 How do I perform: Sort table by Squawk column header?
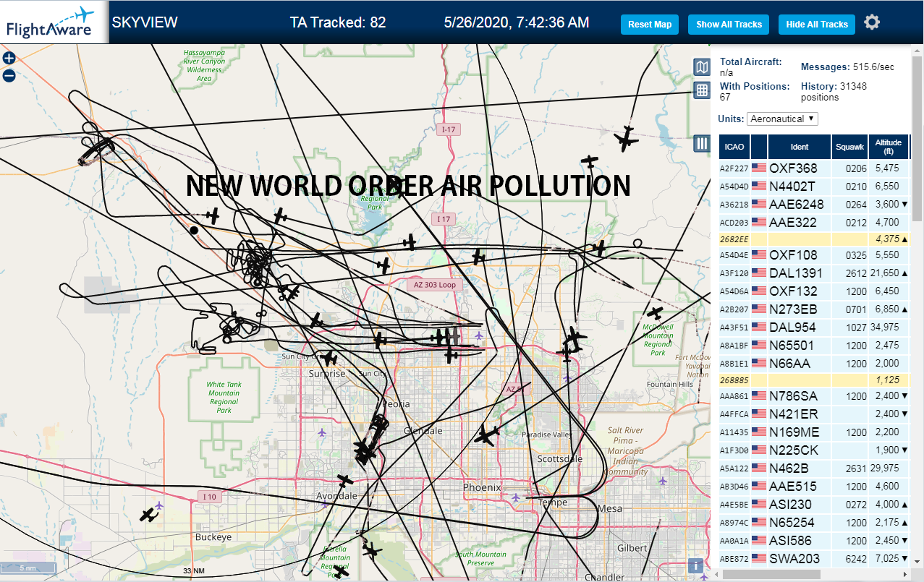(849, 147)
